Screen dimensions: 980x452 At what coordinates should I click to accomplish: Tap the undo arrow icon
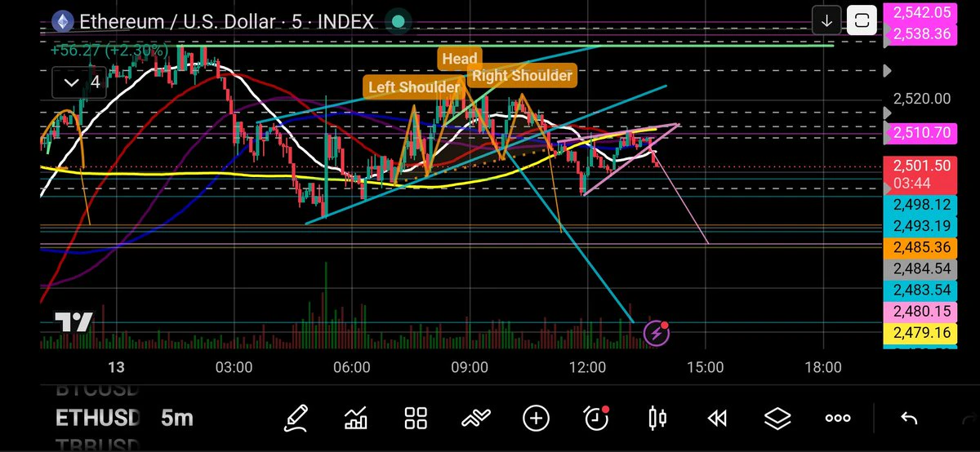point(908,419)
